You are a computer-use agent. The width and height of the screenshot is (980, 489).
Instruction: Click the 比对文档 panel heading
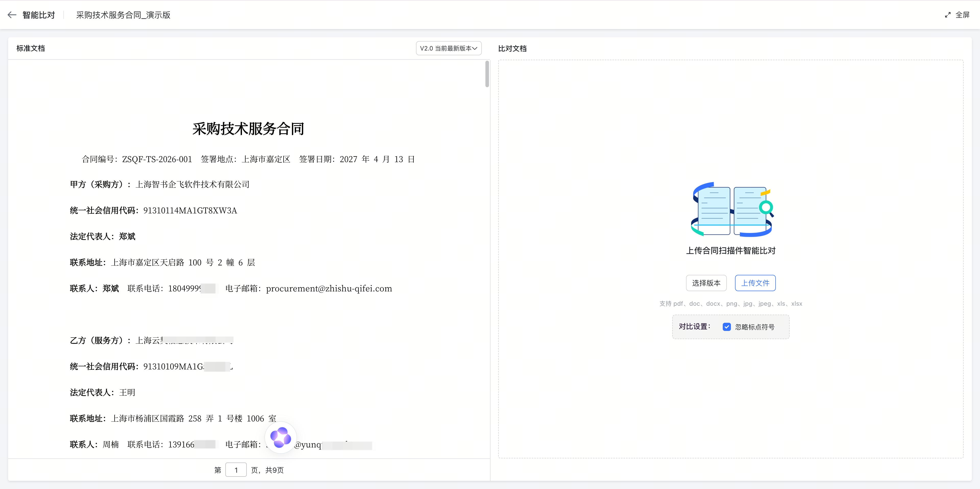tap(512, 48)
